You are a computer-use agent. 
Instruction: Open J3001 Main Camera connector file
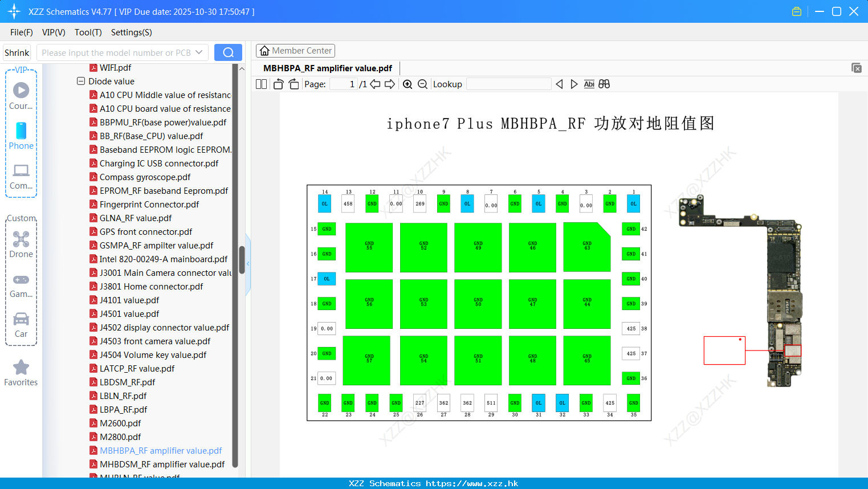click(x=160, y=273)
